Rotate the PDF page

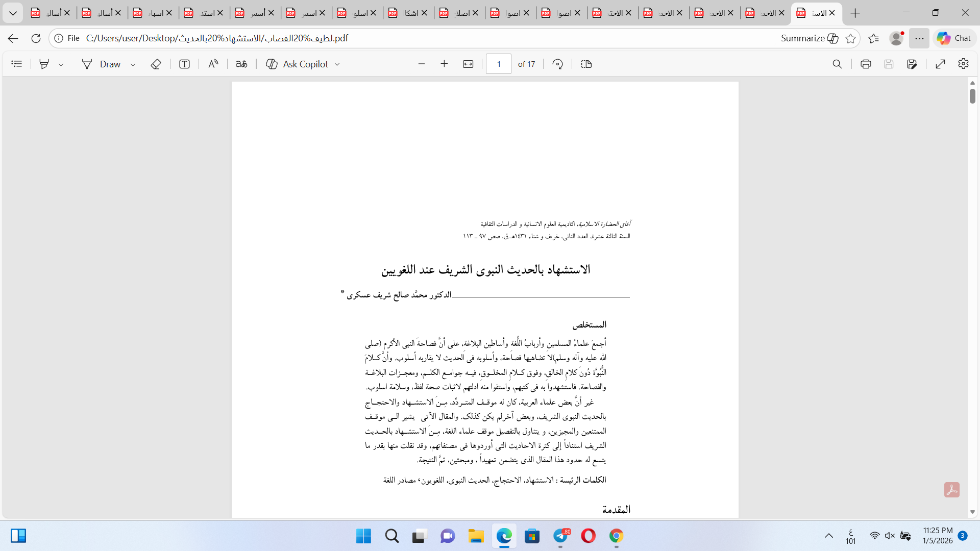[x=558, y=64]
